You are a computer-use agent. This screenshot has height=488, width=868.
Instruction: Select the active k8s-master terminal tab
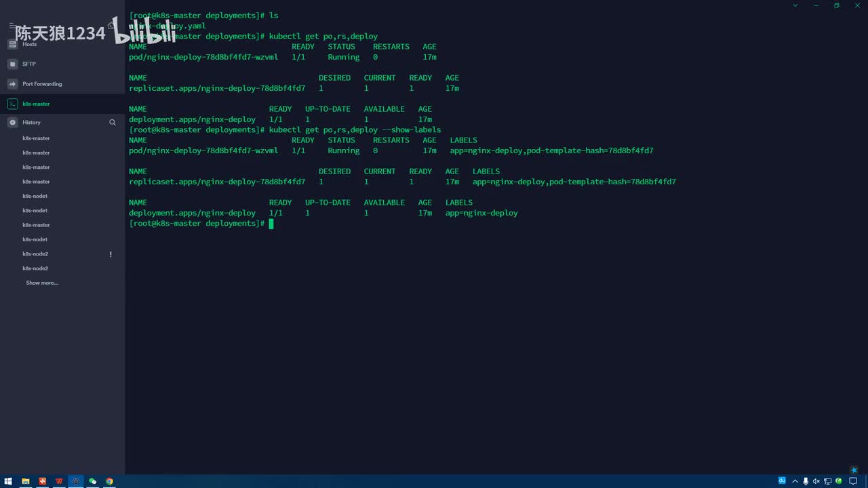[x=62, y=104]
